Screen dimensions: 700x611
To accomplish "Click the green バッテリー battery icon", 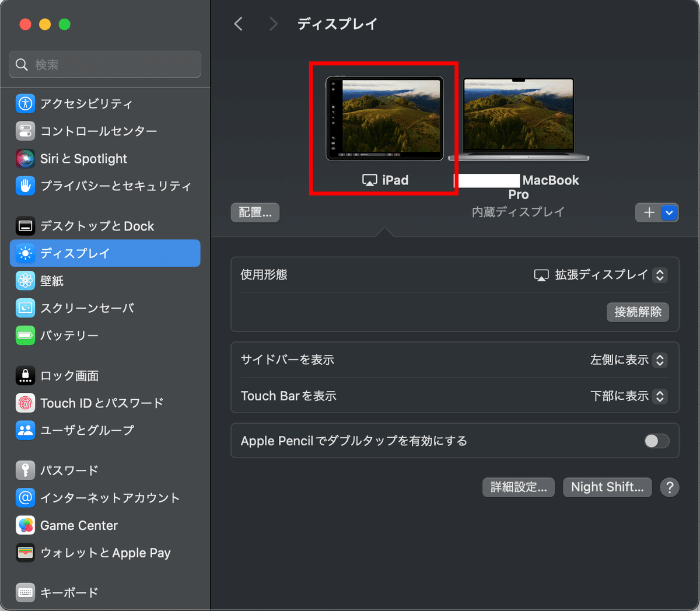I will [25, 336].
